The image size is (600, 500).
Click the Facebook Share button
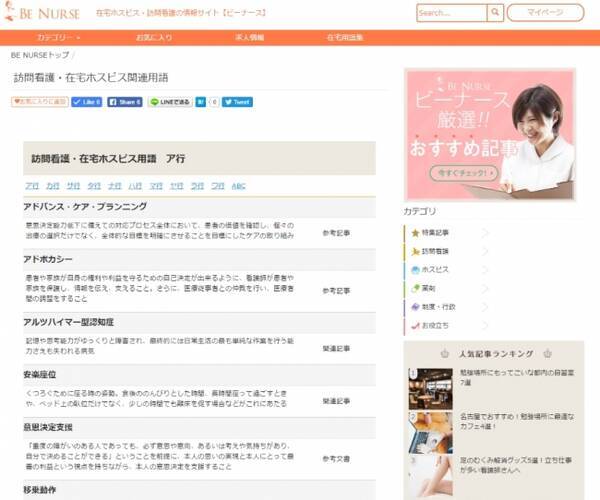(x=125, y=102)
